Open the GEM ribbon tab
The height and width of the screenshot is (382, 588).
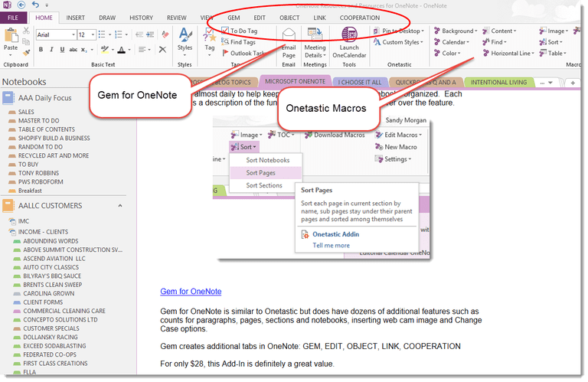[x=234, y=18]
